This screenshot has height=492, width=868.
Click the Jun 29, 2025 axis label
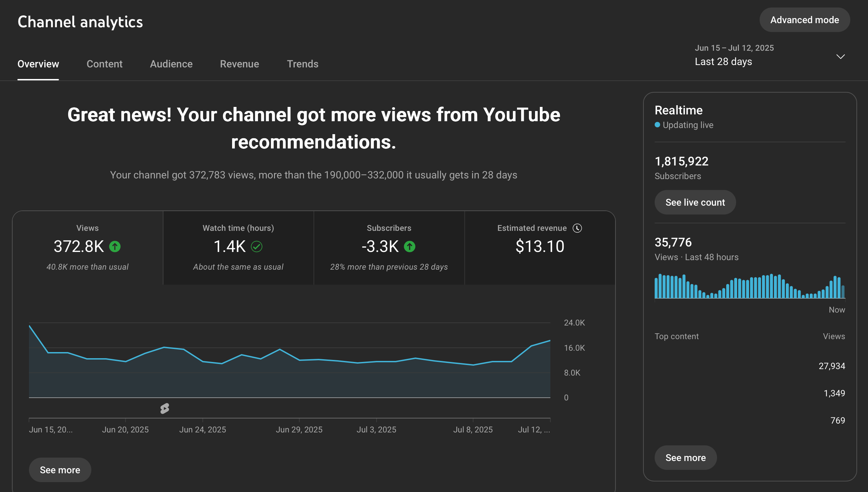299,430
